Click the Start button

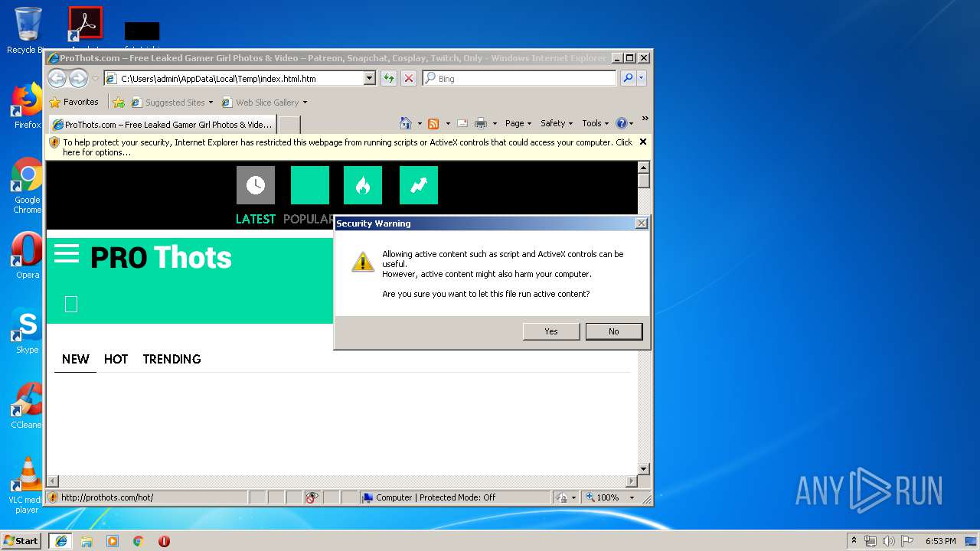21,540
